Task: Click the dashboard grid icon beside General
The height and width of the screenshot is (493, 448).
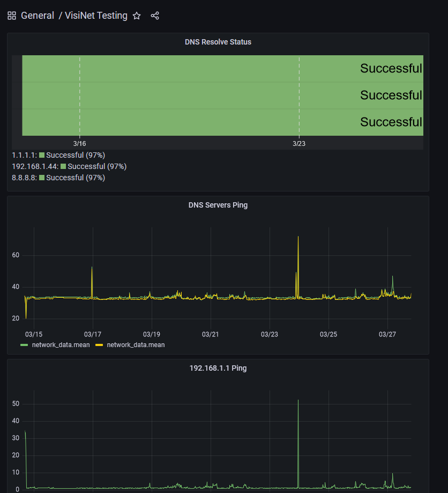Action: point(12,16)
